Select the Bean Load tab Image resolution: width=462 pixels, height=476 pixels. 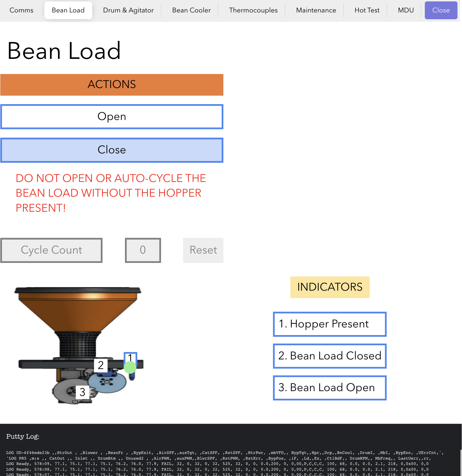(x=68, y=10)
